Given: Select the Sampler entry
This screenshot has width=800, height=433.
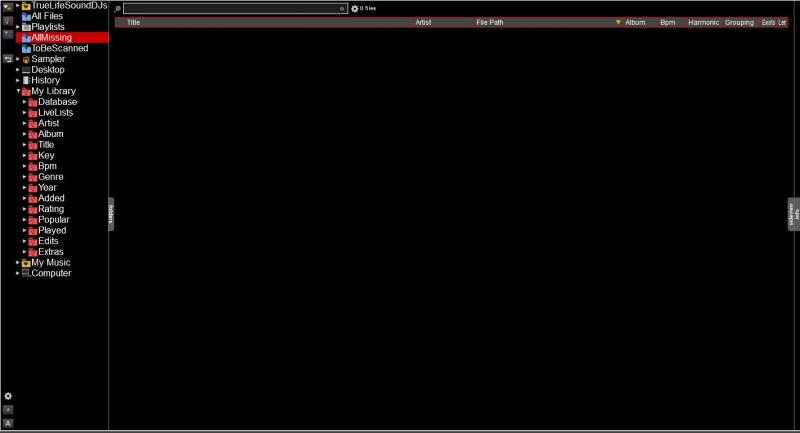Looking at the screenshot, I should (48, 59).
